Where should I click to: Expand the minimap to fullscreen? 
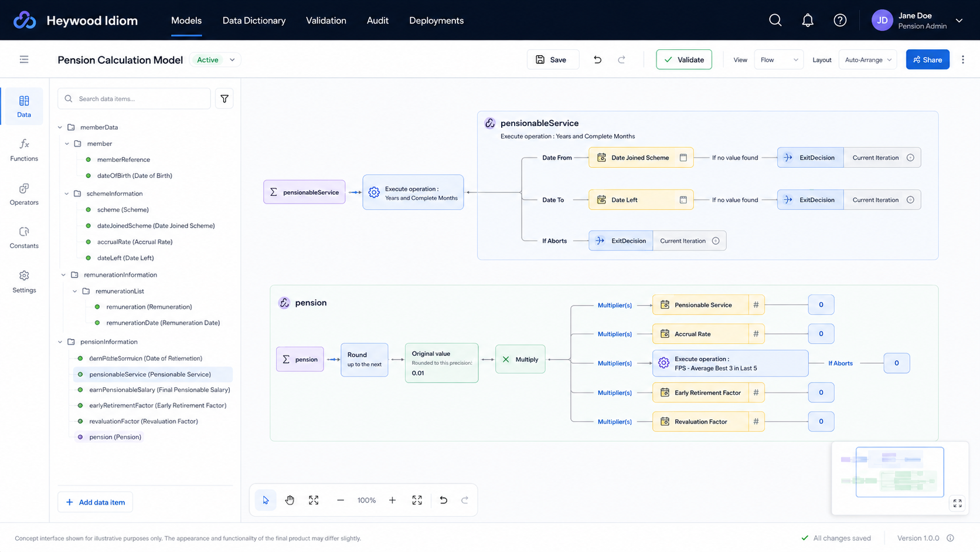[957, 503]
